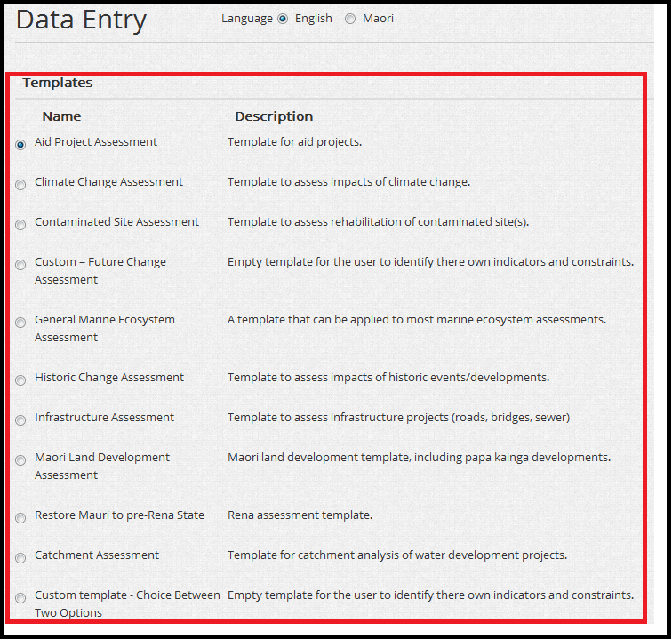This screenshot has height=639, width=672.
Task: Choose the Climate Change Assessment template radio
Action: (x=20, y=185)
